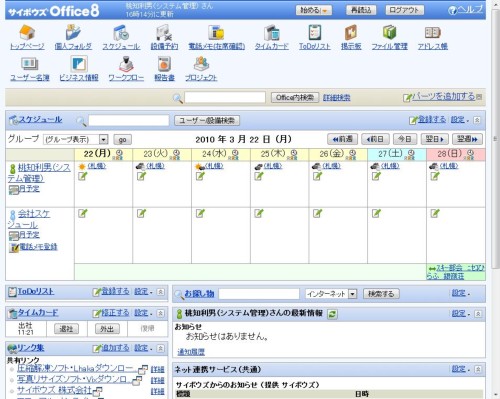
Task: Open the インターネット search-type dropdown
Action: pyautogui.click(x=331, y=294)
